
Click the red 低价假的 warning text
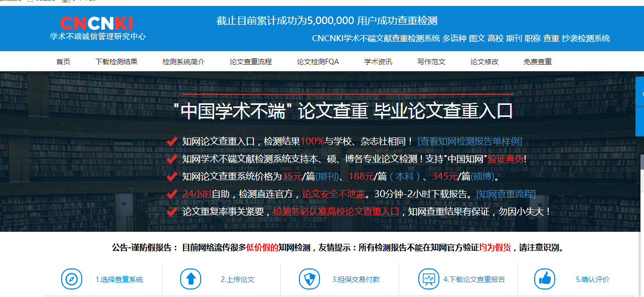point(262,247)
